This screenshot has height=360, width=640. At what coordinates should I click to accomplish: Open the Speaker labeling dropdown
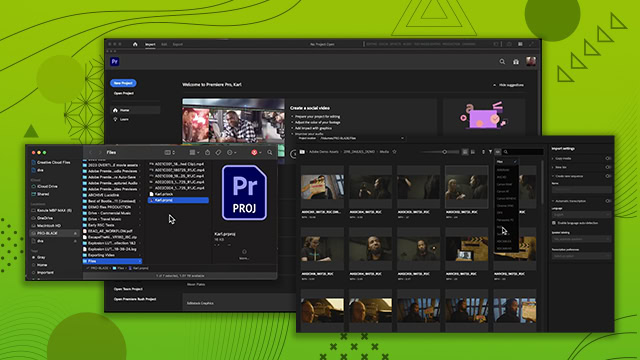(582, 239)
